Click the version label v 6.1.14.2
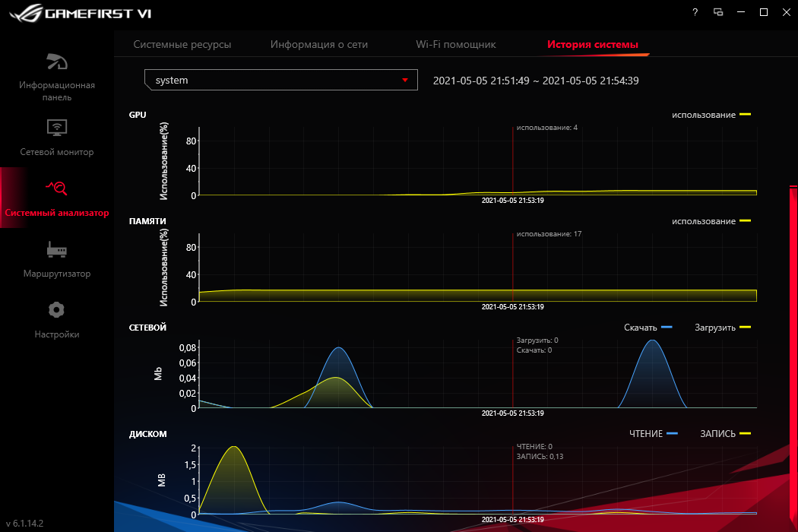The height and width of the screenshot is (532, 798). click(24, 523)
